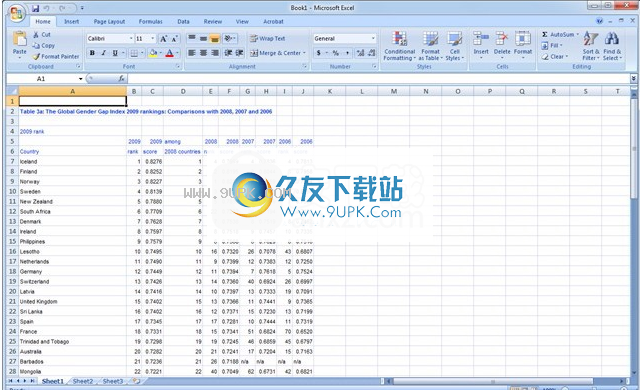Click the AutoSum button
Image resolution: width=640 pixels, height=391 pixels.
coord(560,35)
